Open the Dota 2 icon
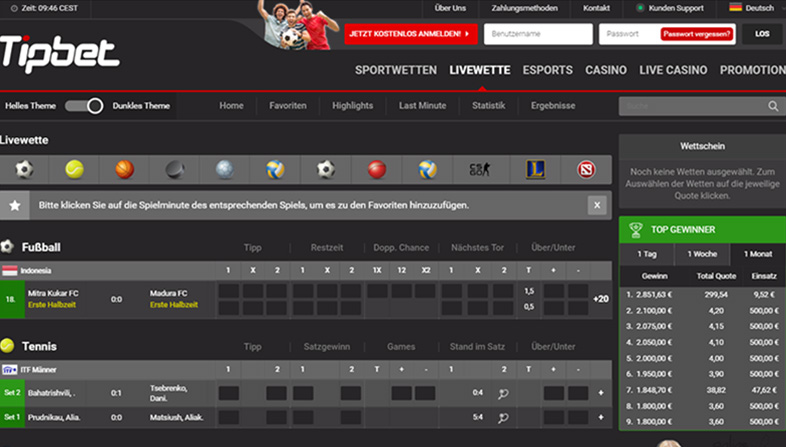Screen dimensions: 786x447 tap(586, 169)
